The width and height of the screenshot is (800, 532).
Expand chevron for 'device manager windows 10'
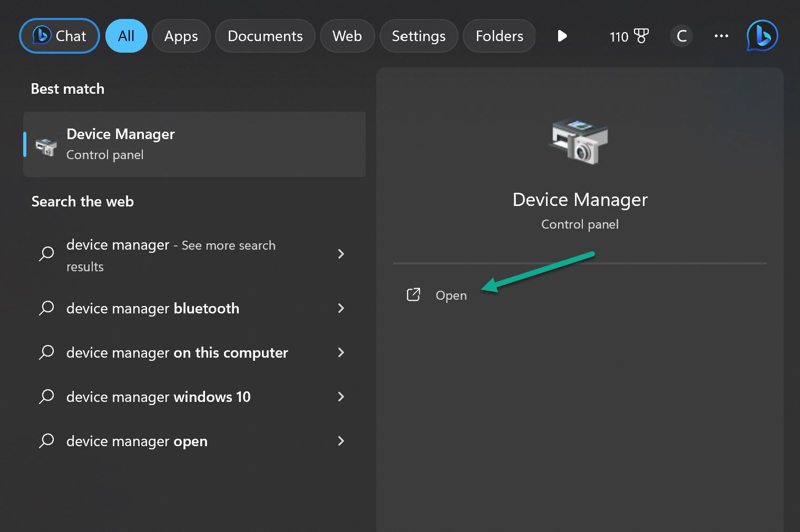click(x=341, y=397)
